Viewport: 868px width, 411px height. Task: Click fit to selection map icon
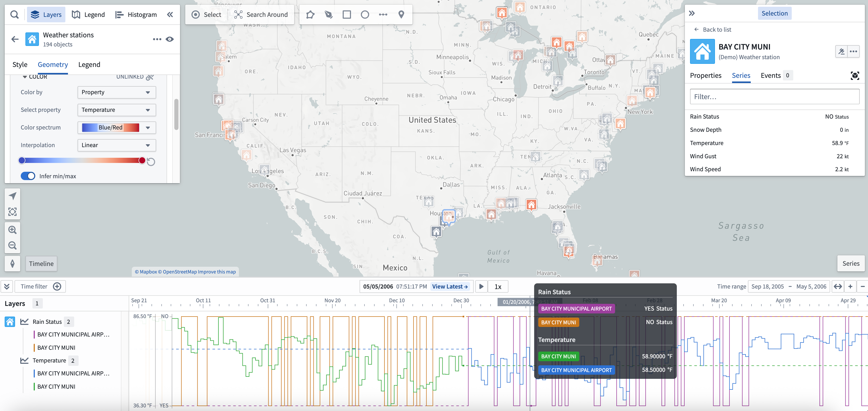click(x=12, y=212)
